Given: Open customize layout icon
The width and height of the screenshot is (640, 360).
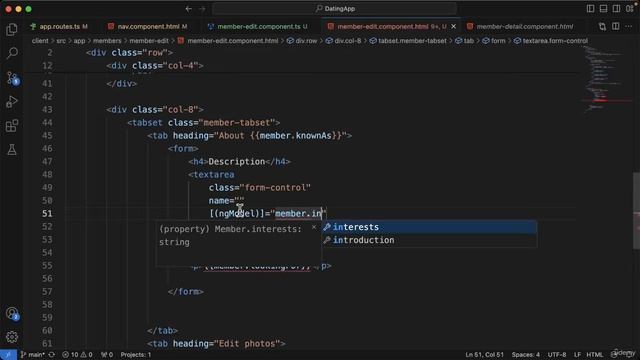Looking at the screenshot, I should pyautogui.click(x=629, y=9).
